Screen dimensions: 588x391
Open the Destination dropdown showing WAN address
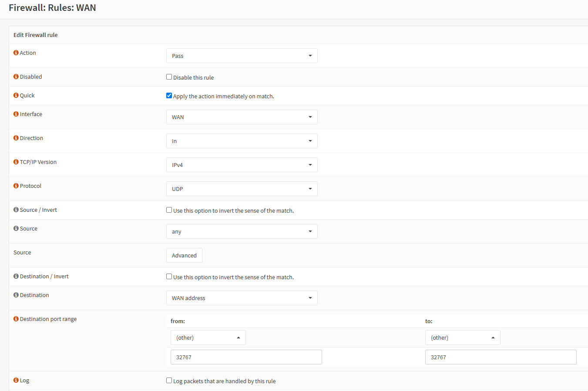242,297
